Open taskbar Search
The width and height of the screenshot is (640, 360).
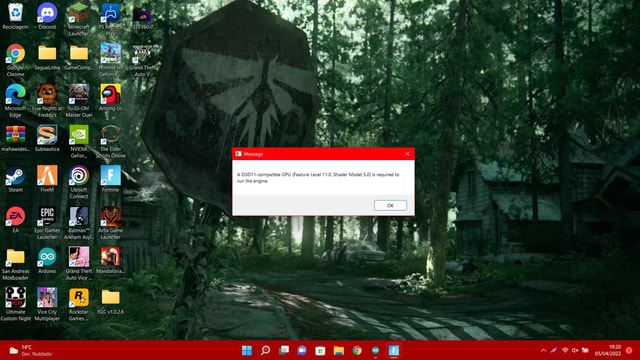(265, 350)
